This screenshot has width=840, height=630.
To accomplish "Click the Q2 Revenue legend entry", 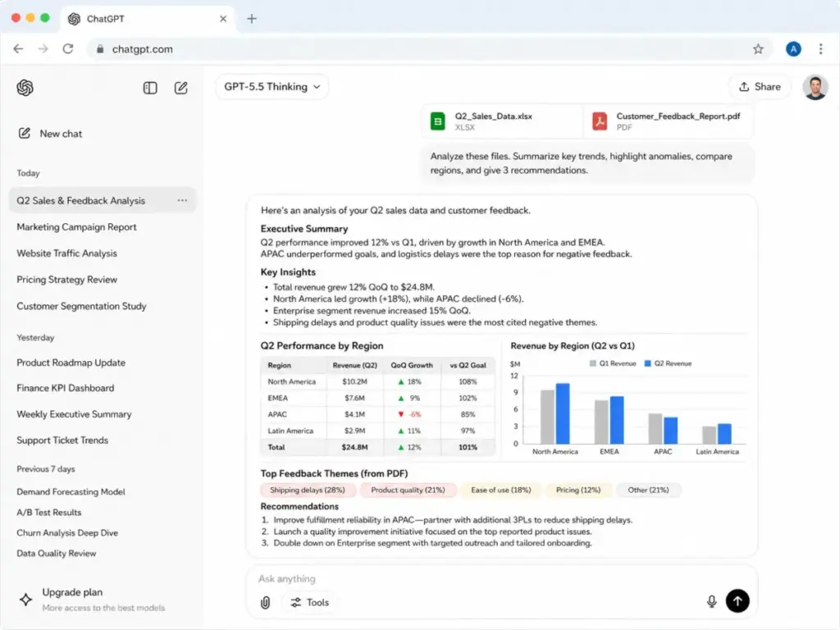I will click(668, 363).
